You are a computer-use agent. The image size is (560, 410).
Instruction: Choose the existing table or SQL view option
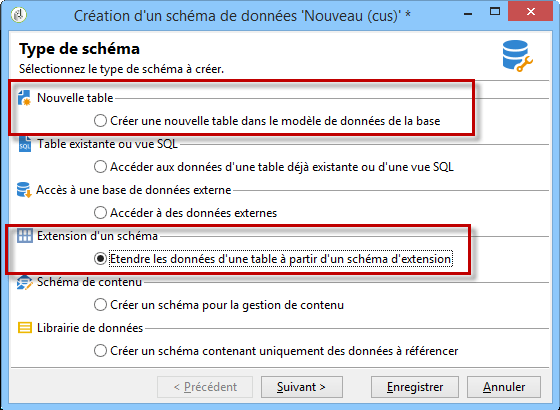[100, 167]
